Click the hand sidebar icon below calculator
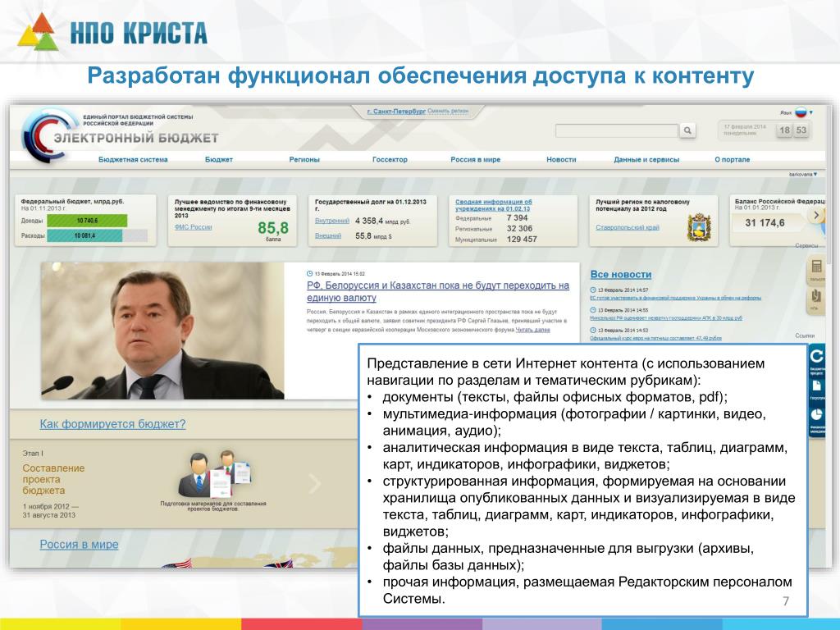 click(x=816, y=296)
